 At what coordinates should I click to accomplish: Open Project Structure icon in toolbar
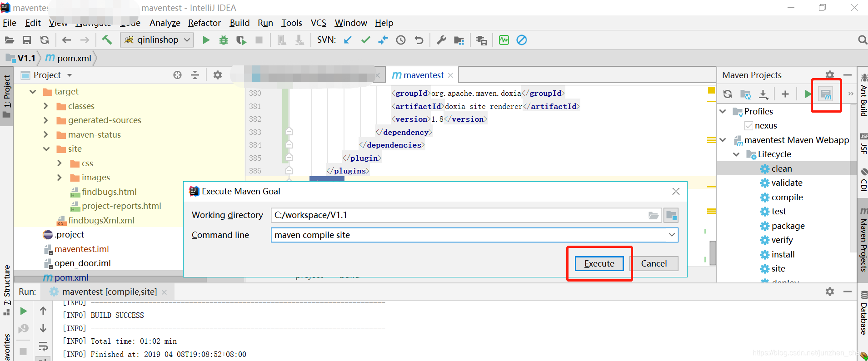pyautogui.click(x=459, y=40)
